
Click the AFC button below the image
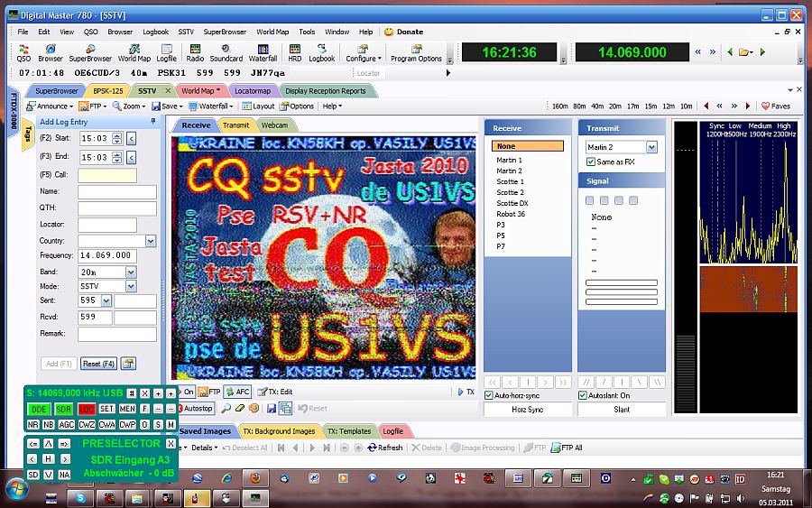point(238,393)
